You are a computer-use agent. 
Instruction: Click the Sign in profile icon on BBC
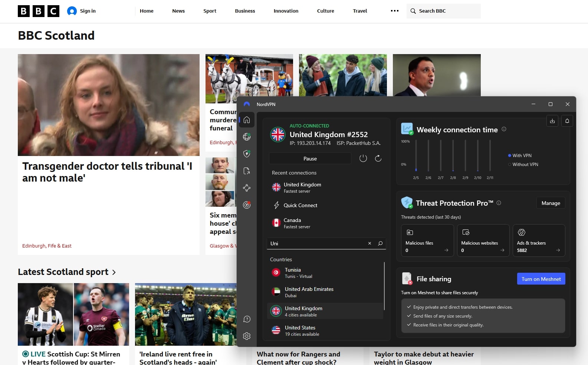click(x=72, y=11)
